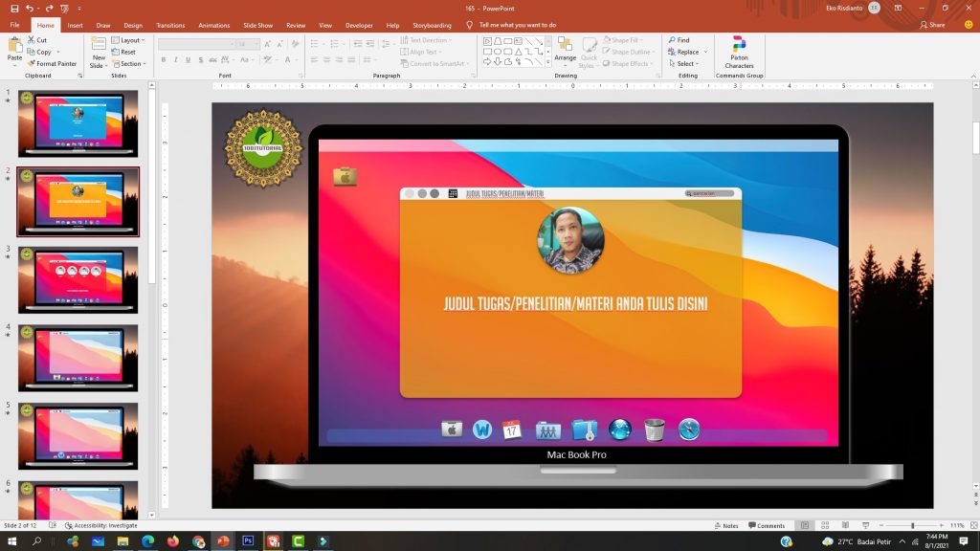
Task: Switch to Slide Sorter view
Action: pyautogui.click(x=825, y=525)
